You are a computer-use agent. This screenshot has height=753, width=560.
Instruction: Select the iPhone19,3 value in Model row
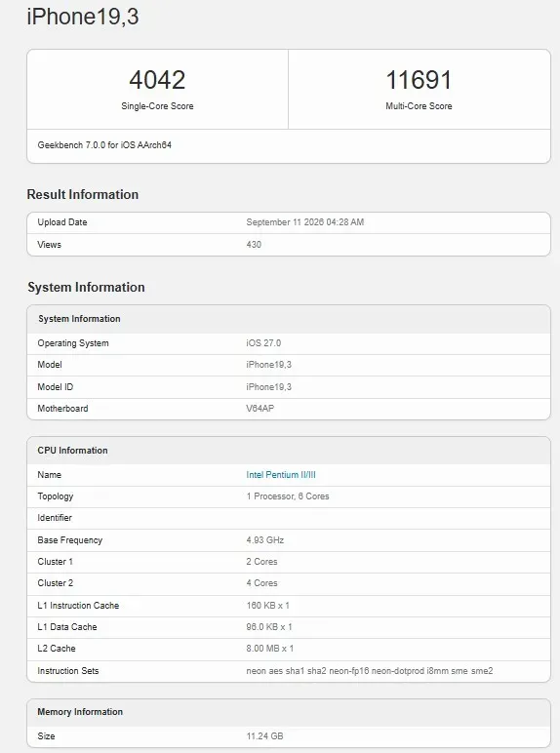point(269,365)
